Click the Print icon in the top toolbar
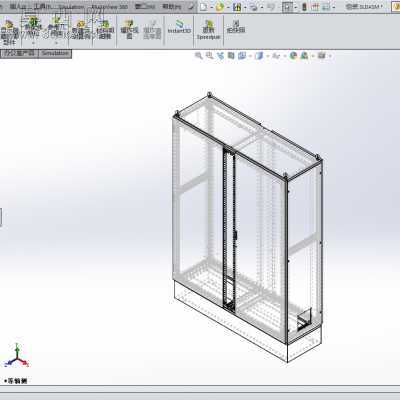Image resolution: width=400 pixels, height=400 pixels. [254, 7]
